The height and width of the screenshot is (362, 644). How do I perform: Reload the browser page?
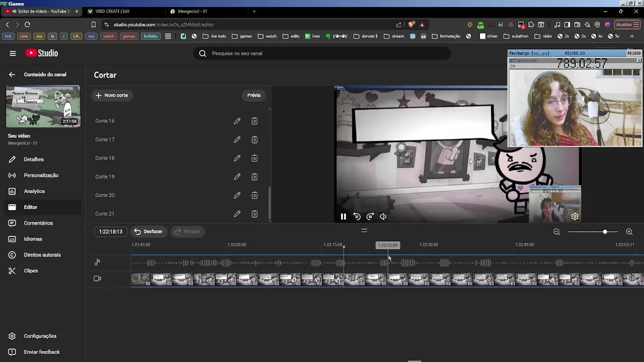(27, 25)
